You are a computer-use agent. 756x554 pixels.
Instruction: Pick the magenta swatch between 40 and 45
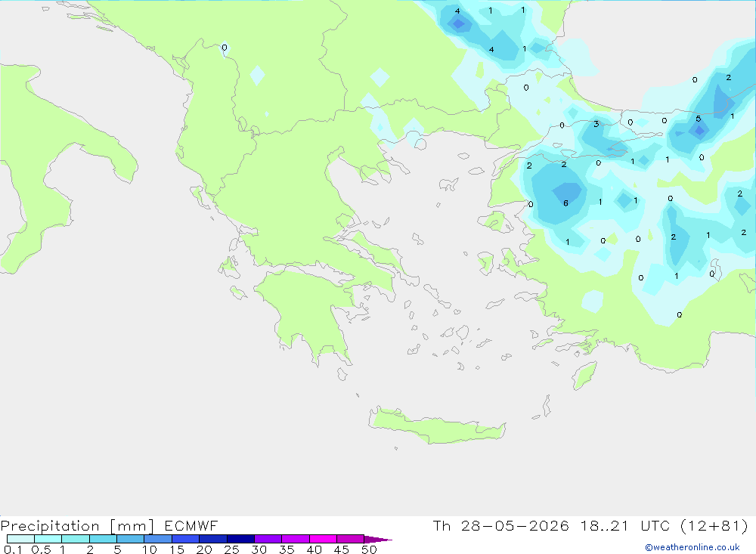[x=323, y=539]
